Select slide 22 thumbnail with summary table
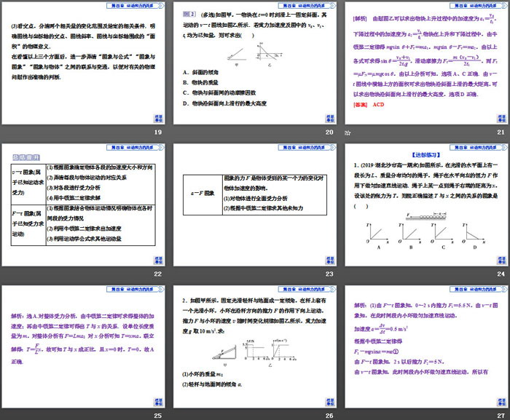The height and width of the screenshot is (420, 510). [x=83, y=205]
